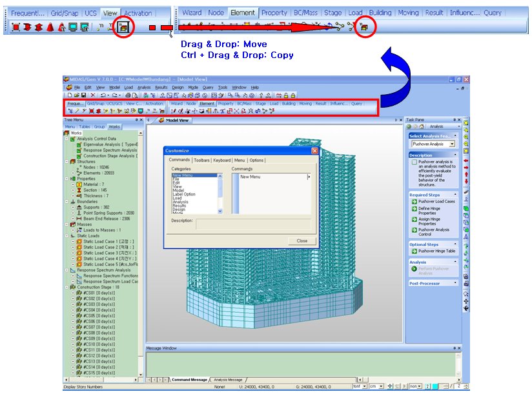The height and width of the screenshot is (394, 532).
Task: Open the Analysis menu in menu bar
Action: pos(144,87)
